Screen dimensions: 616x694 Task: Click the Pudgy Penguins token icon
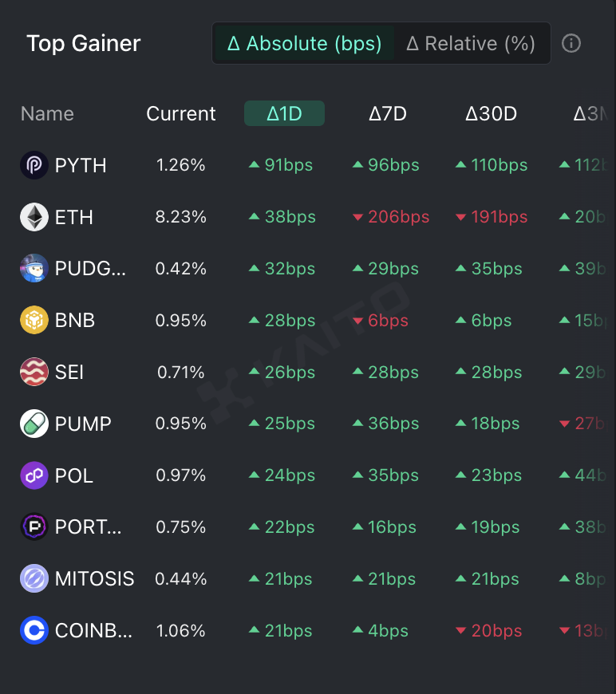click(34, 269)
